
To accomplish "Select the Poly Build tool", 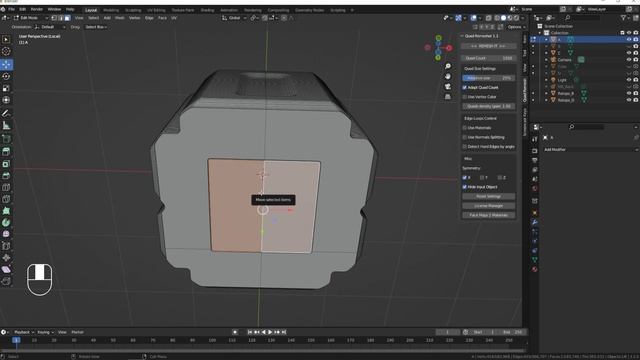I will (6, 211).
